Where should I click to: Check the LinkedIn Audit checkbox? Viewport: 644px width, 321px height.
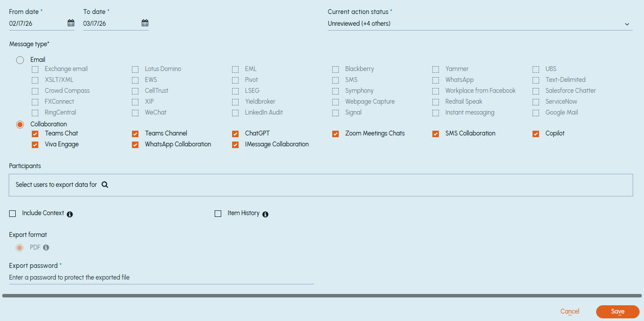235,113
